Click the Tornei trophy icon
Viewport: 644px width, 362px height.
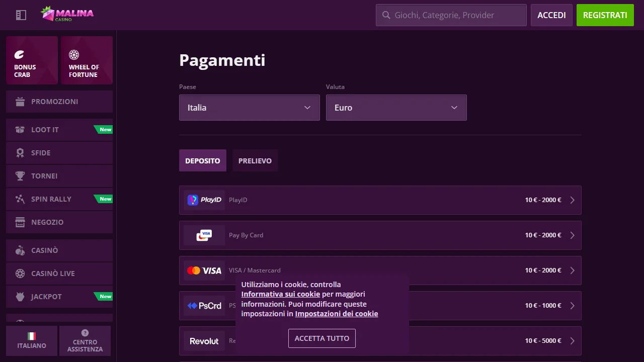tap(20, 176)
